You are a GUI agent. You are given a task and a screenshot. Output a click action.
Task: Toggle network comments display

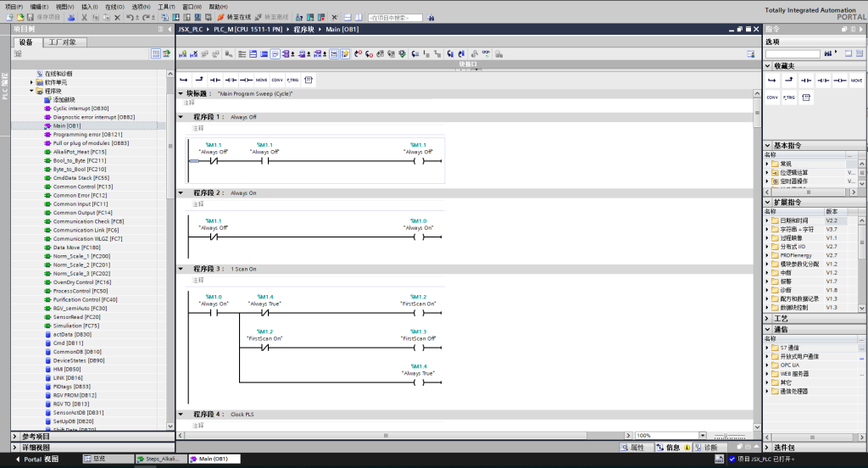tap(334, 54)
